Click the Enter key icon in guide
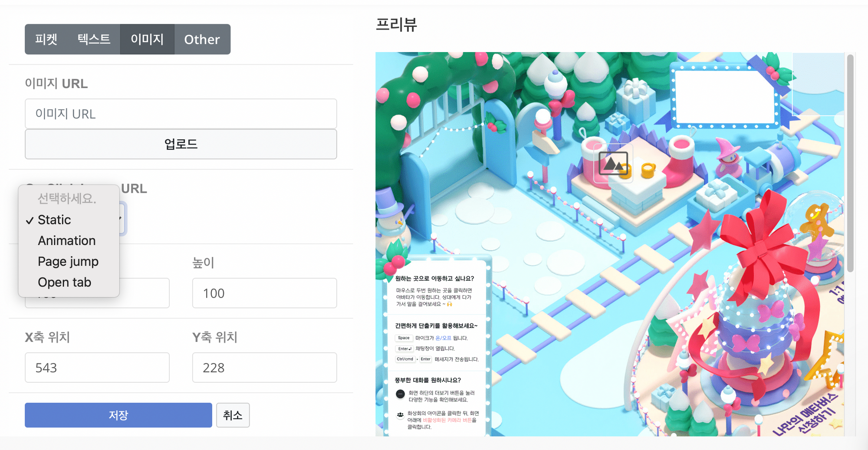 pos(404,348)
